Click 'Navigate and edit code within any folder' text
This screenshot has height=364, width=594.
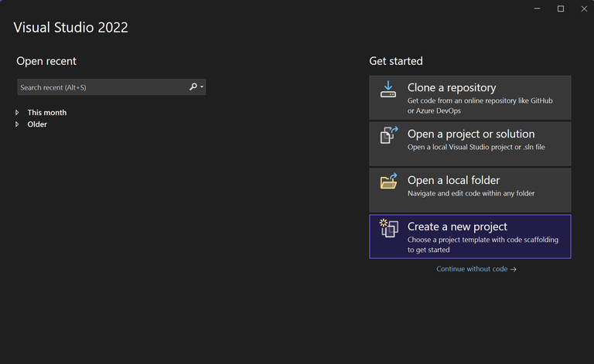pos(471,193)
